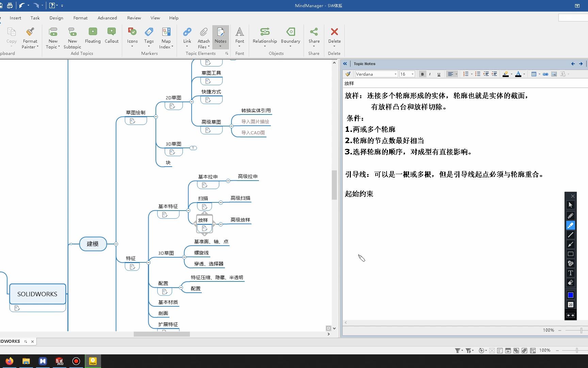
Task: Insert an image in Topic Notes
Action: [554, 74]
